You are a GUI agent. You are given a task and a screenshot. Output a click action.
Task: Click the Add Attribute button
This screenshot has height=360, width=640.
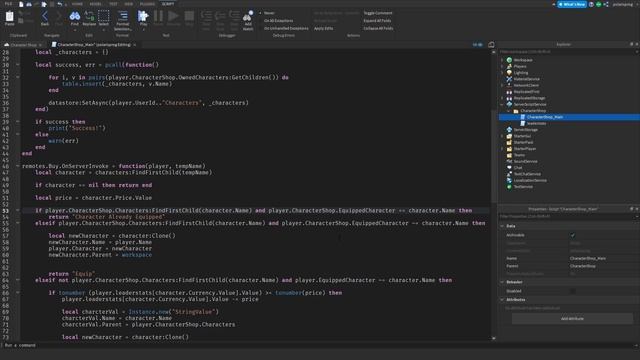click(x=572, y=318)
